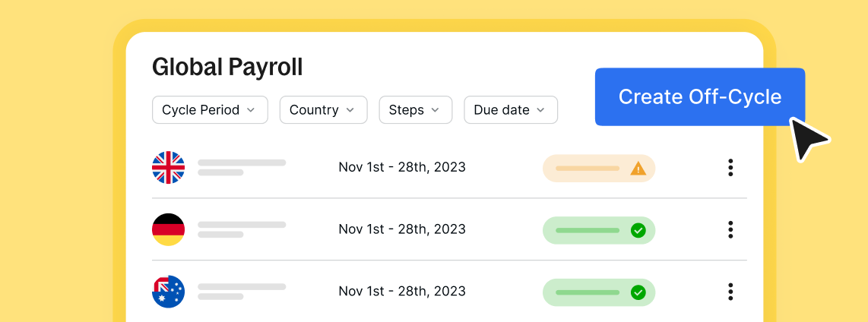Image resolution: width=868 pixels, height=322 pixels.
Task: Click the orange progress bar in UK row
Action: pyautogui.click(x=588, y=169)
